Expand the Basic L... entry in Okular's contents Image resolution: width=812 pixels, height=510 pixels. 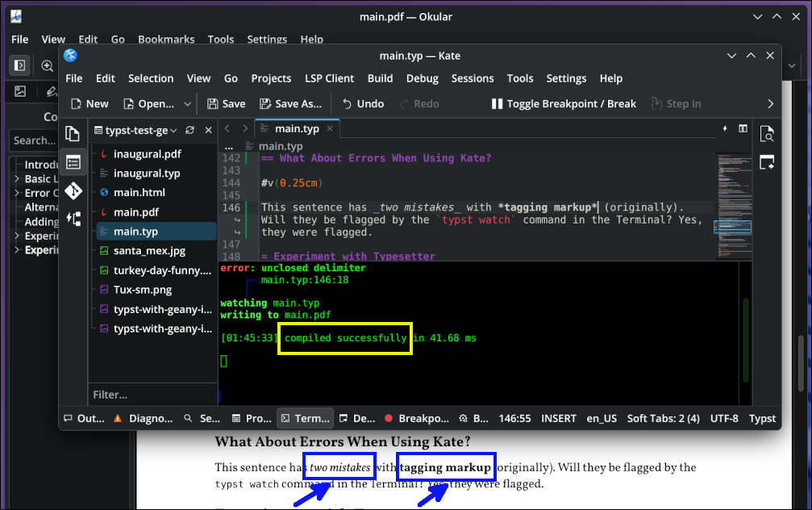17,179
